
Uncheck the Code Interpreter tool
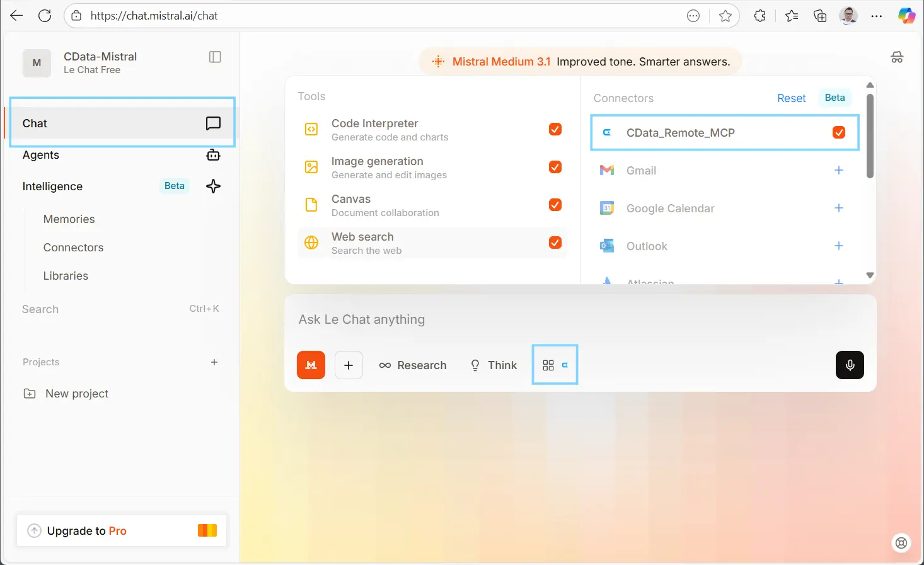555,129
